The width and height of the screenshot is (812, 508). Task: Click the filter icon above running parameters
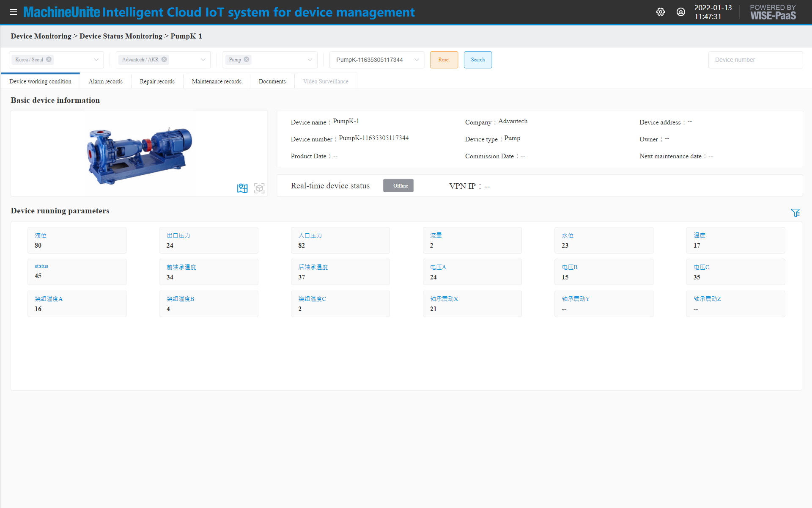tap(796, 213)
